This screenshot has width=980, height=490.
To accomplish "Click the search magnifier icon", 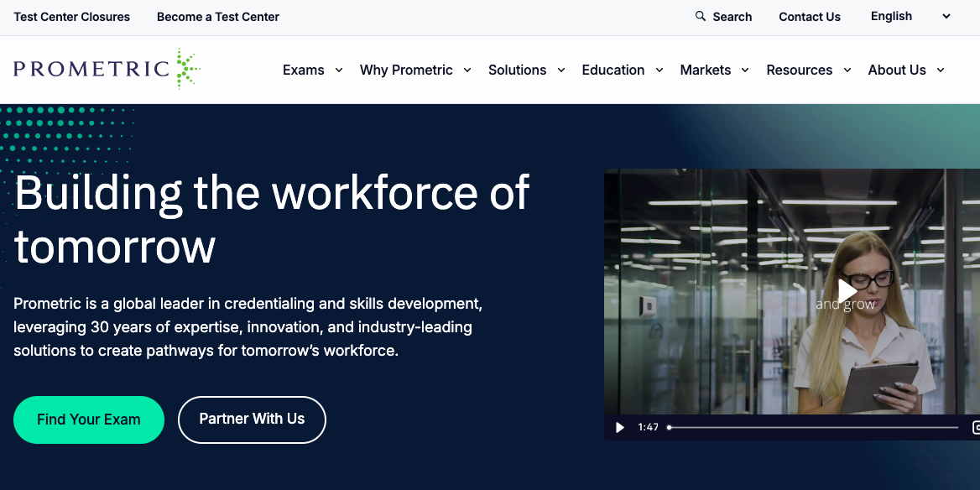I will [x=701, y=16].
